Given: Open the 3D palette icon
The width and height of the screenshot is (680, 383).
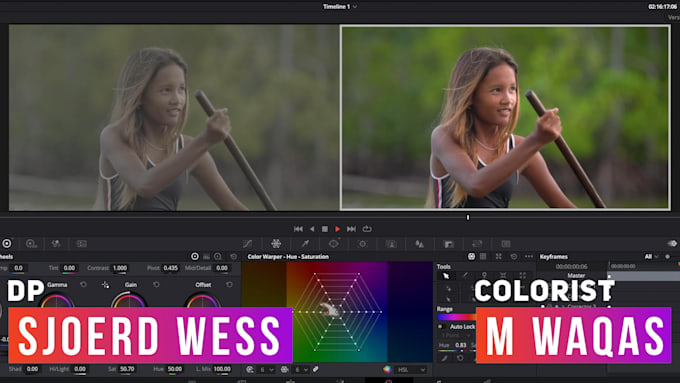Looking at the screenshot, I should click(x=506, y=244).
